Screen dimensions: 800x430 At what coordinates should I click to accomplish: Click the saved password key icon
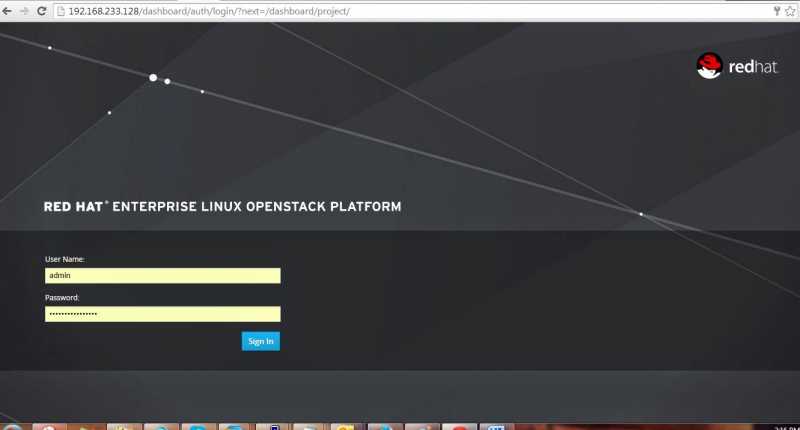tap(777, 11)
